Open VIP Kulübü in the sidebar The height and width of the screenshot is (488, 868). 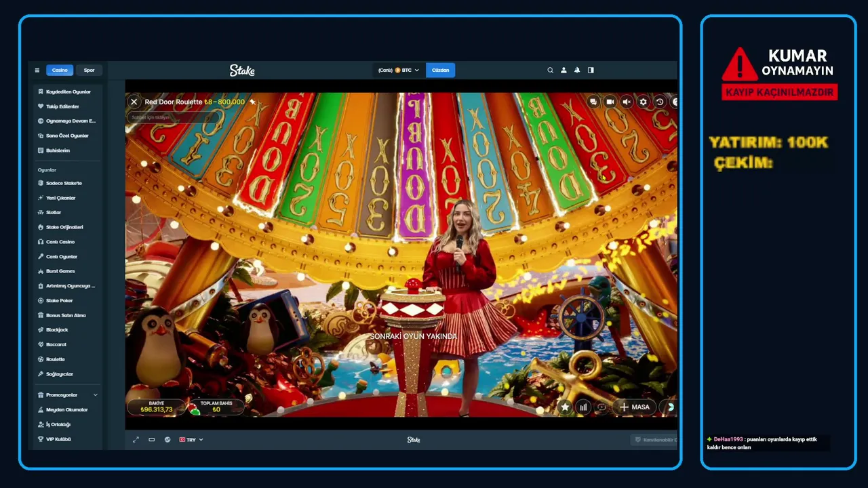[68, 439]
